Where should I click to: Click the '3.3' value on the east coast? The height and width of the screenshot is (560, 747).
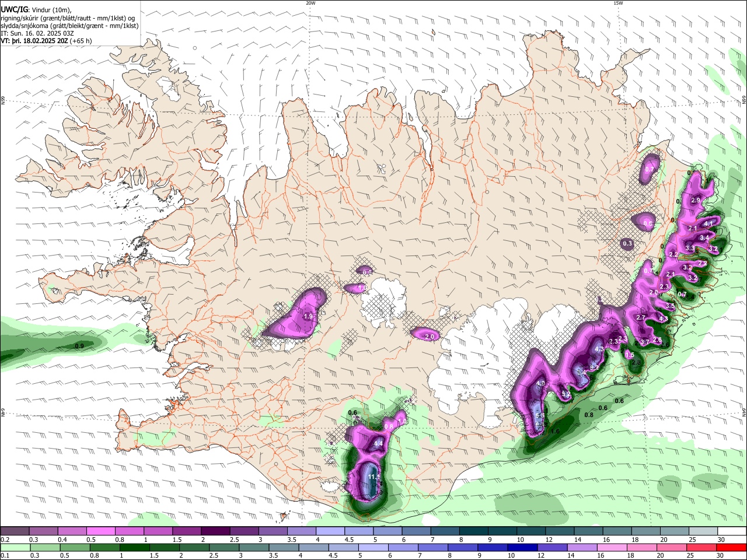pyautogui.click(x=690, y=248)
